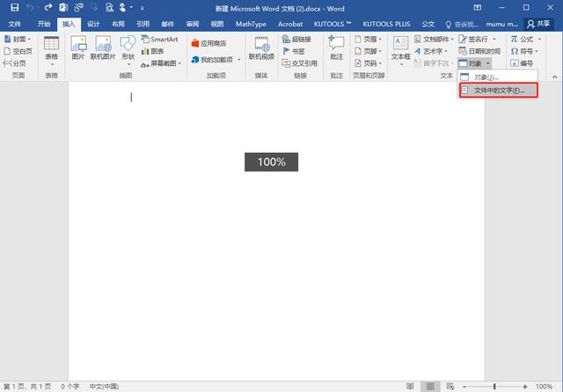Click the touch/mouse mode hand icon
The width and height of the screenshot is (563, 392).
[123, 8]
